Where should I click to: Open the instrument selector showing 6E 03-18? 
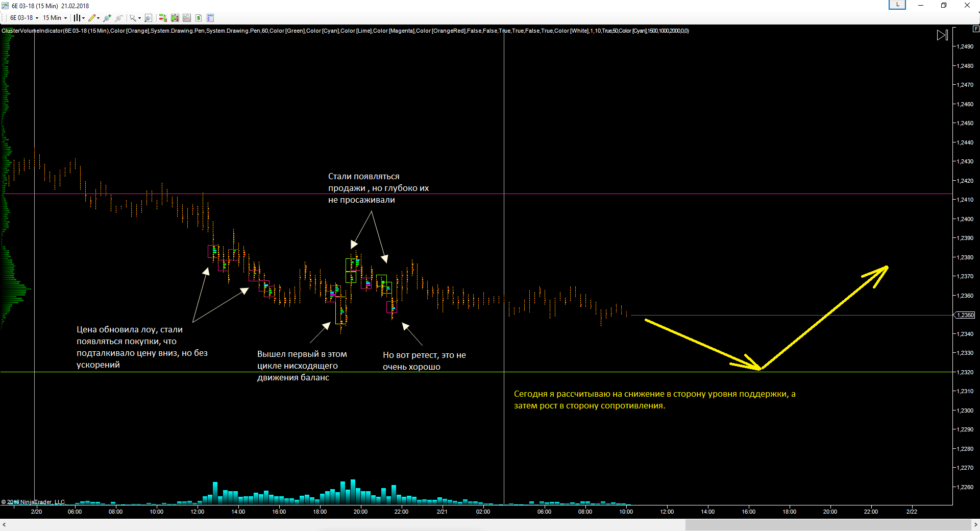coord(24,18)
